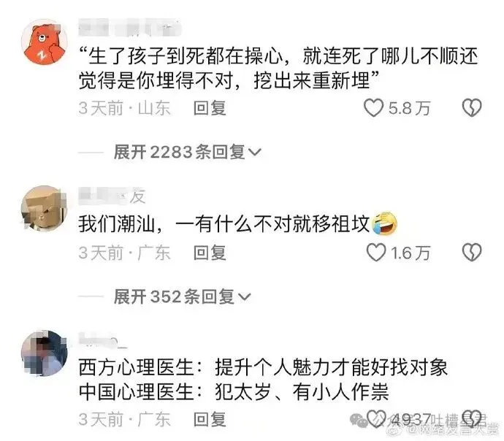
Task: Reply to the 心理医生 comment
Action: [210, 419]
